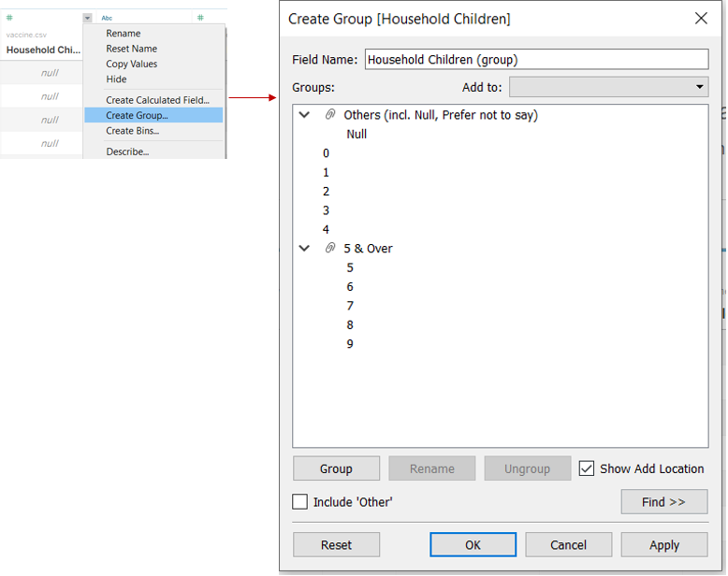Select value 3 in the groups list
Screen dimensions: 728x576
pyautogui.click(x=327, y=210)
